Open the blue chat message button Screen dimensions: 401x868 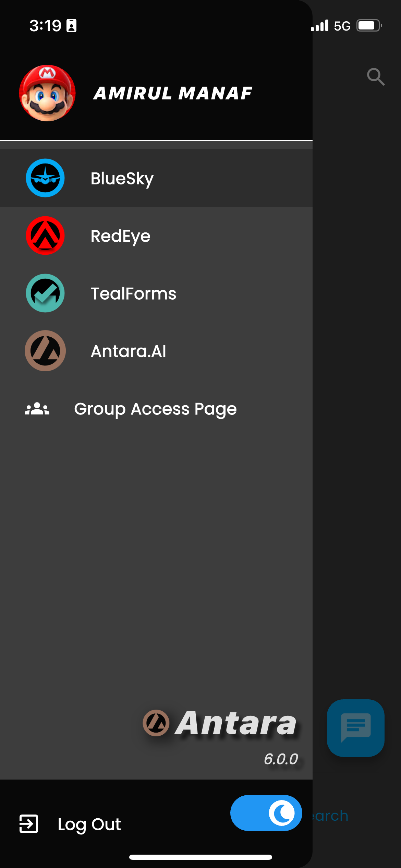(x=356, y=728)
